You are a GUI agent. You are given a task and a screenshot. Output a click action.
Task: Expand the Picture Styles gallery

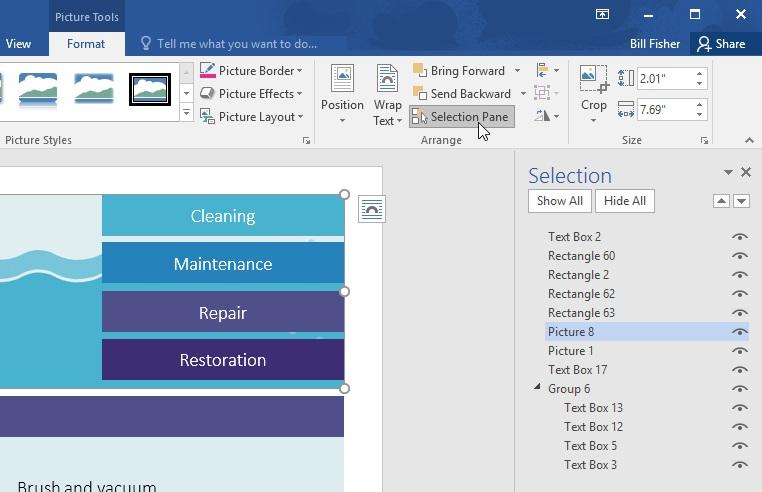186,113
